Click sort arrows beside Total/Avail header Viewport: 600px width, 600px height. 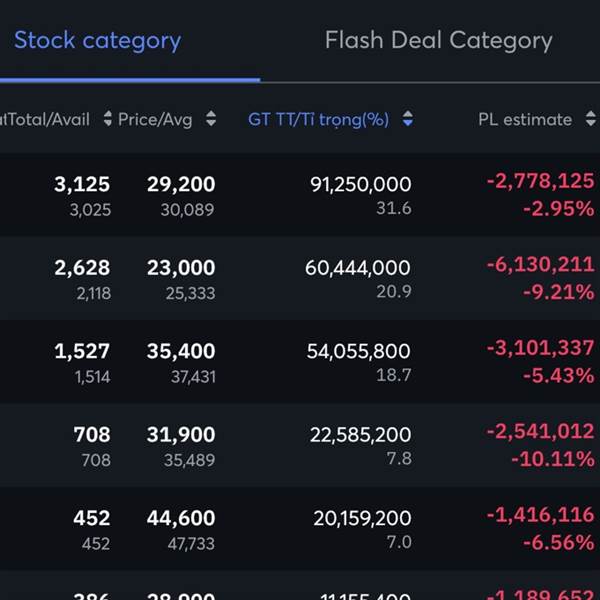109,119
